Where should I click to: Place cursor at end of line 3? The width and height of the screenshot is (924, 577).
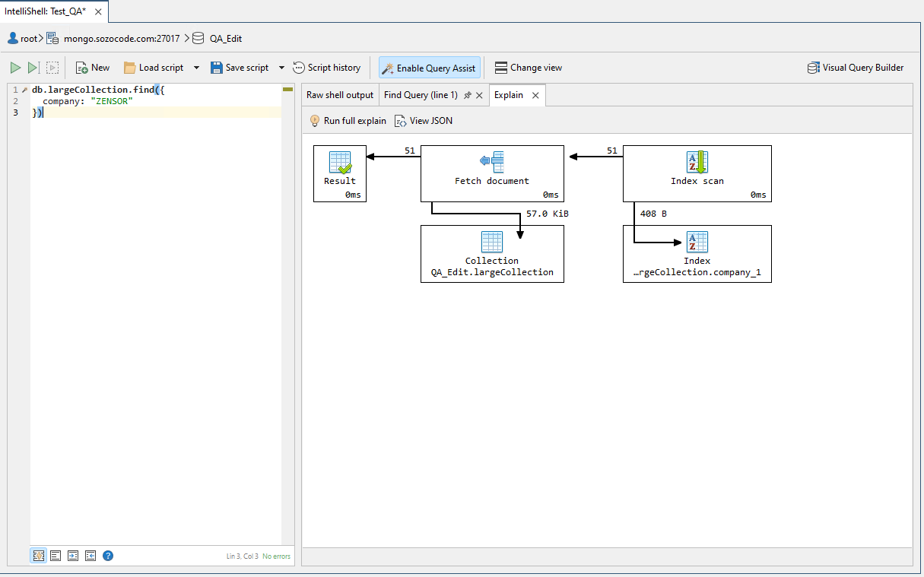44,113
